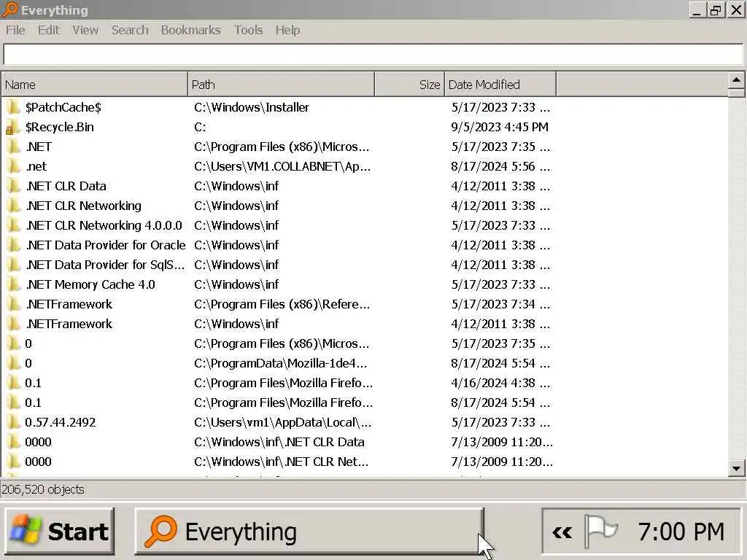Click date 9/5/2023 4:45 PM
Screen dimensions: 747x560
coord(500,127)
